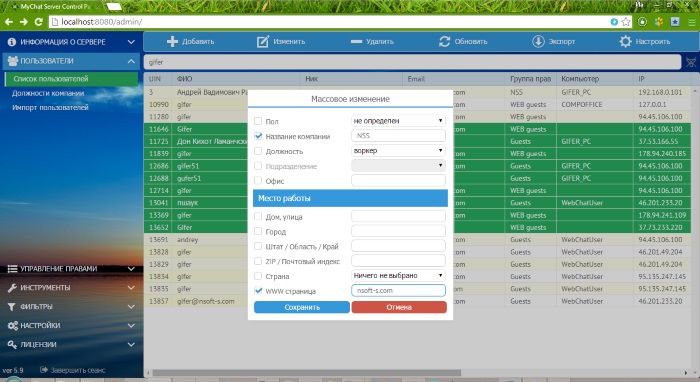Bookmark the page with the star icon

pos(626,21)
